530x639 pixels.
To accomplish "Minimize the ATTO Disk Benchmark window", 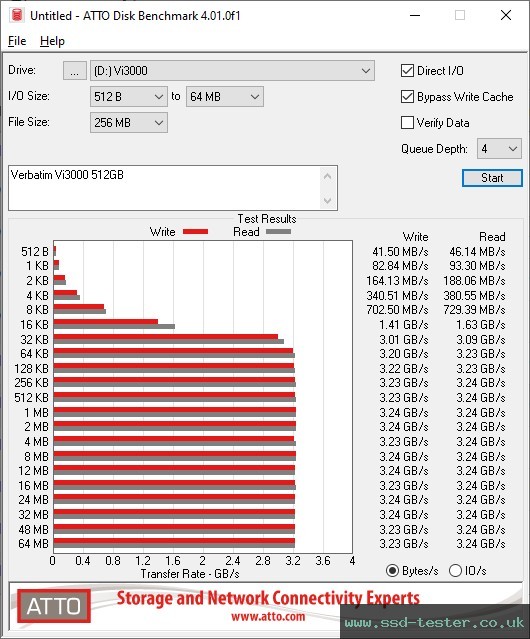I will 415,15.
